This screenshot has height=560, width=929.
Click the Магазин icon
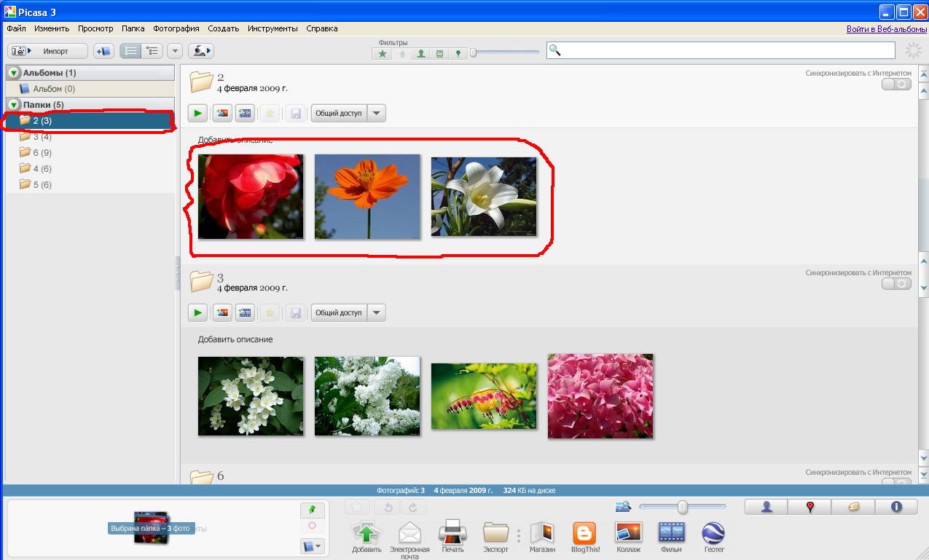542,537
